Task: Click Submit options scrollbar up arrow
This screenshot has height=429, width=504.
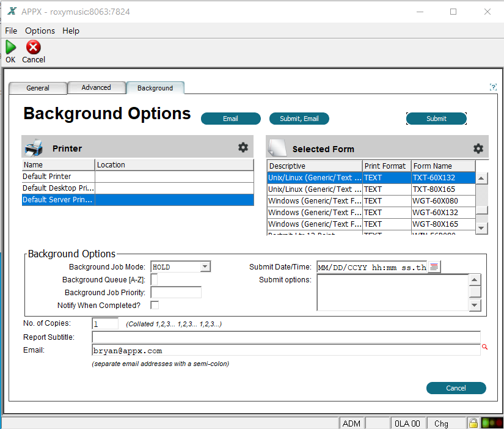Action: point(475,280)
